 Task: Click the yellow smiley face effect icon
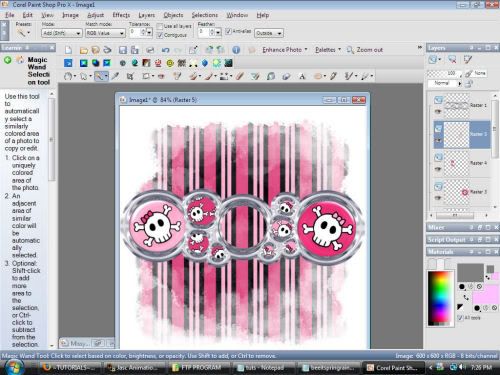pos(170,63)
